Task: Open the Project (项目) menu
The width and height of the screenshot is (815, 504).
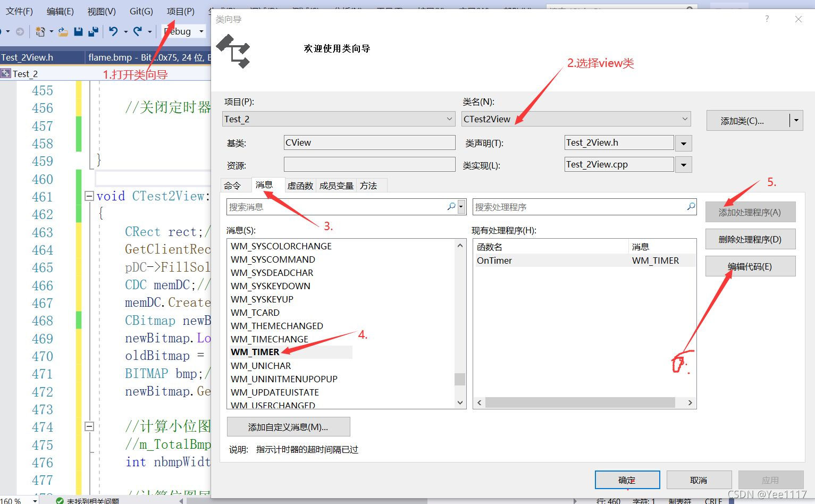Action: 181,11
